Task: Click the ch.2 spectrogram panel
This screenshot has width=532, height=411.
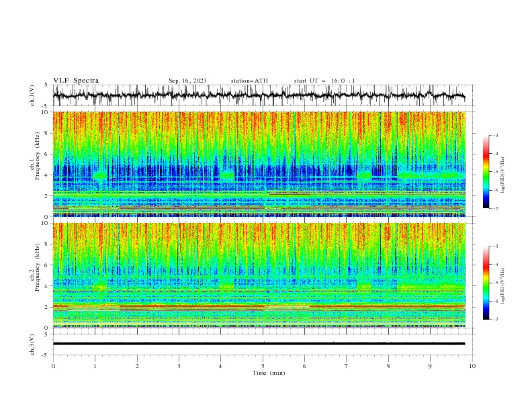Action: pyautogui.click(x=259, y=275)
